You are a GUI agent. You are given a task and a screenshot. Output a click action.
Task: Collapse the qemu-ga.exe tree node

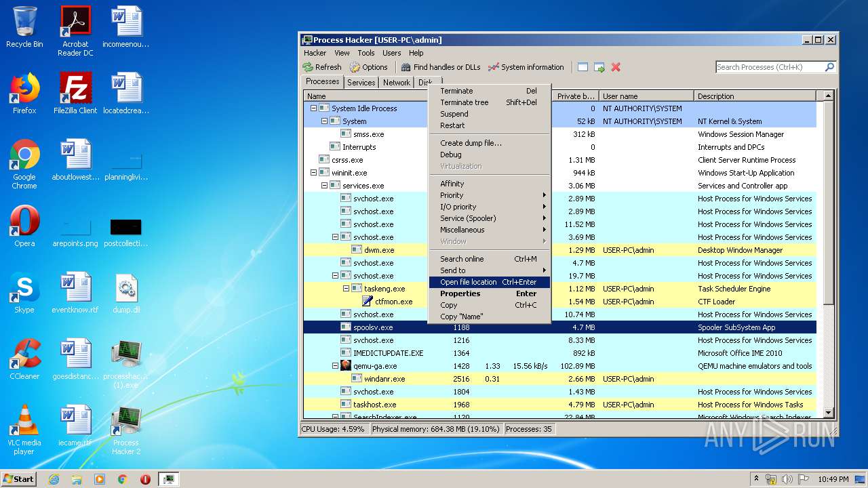(335, 366)
